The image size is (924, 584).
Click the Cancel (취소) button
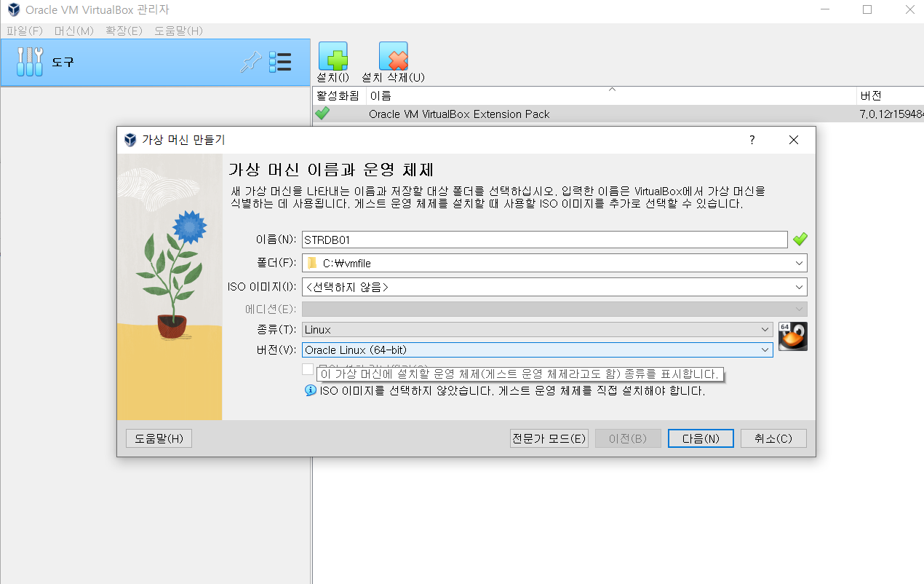(773, 438)
